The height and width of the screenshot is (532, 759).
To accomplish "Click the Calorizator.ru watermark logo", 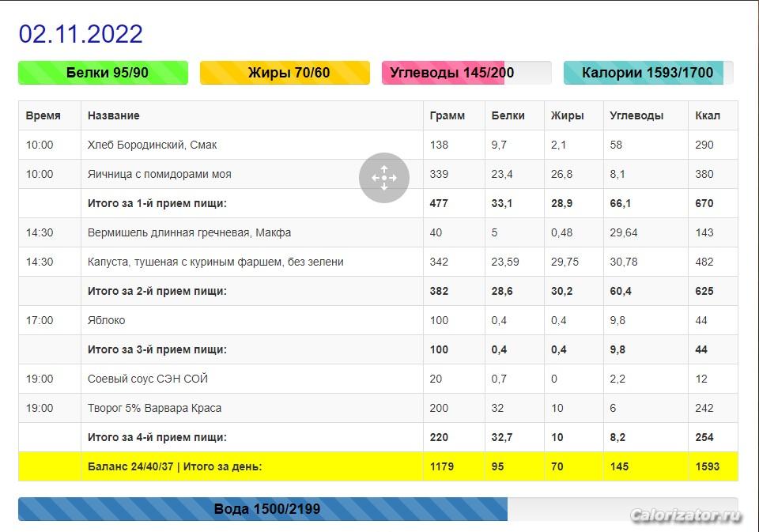I will click(x=685, y=516).
